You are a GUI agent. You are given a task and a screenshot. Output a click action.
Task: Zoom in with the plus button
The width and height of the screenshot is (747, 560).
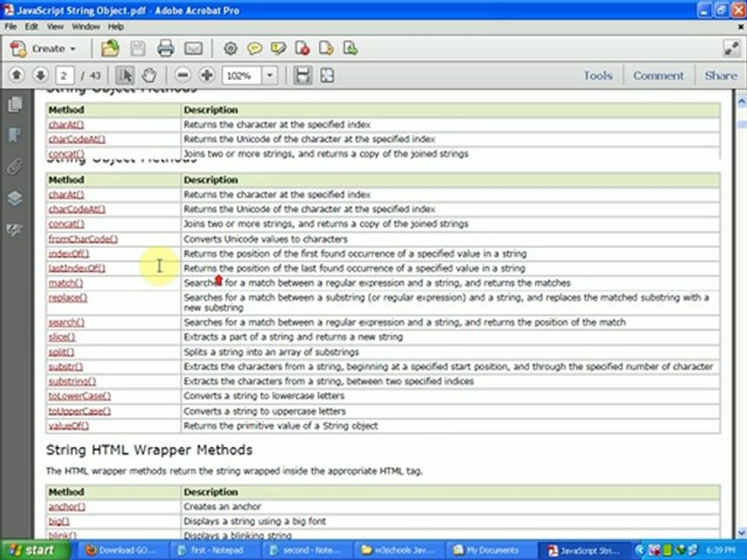pyautogui.click(x=206, y=75)
